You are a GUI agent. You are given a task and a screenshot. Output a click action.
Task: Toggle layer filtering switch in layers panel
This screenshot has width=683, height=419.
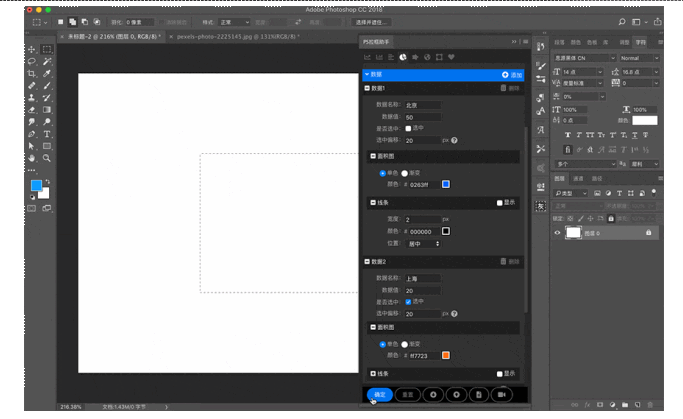pyautogui.click(x=653, y=192)
